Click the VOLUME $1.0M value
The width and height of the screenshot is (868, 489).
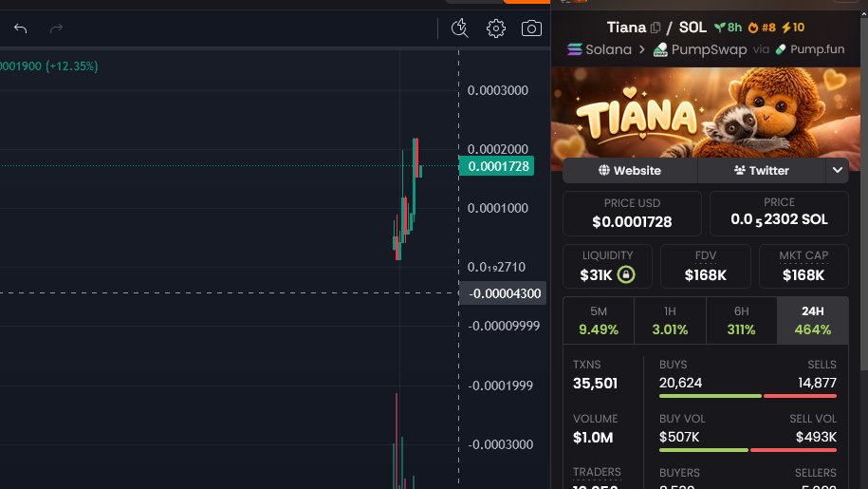pyautogui.click(x=593, y=438)
